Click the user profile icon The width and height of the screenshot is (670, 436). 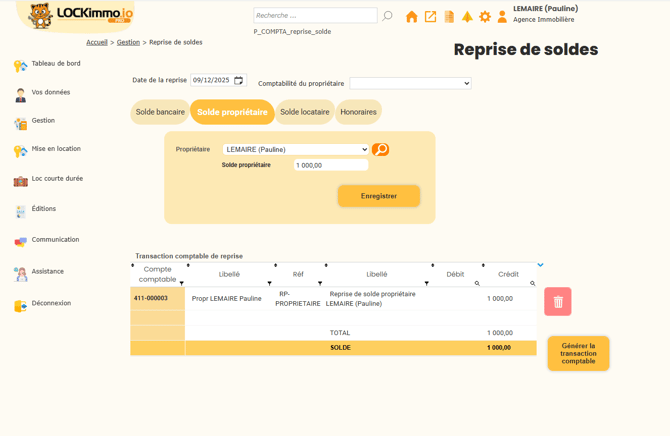coord(502,17)
